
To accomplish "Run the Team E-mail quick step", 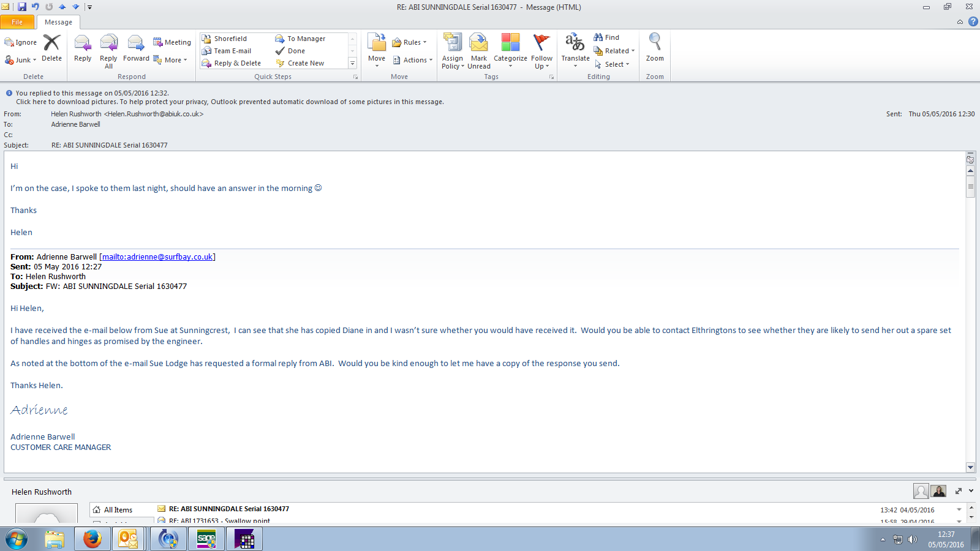I will pyautogui.click(x=227, y=51).
